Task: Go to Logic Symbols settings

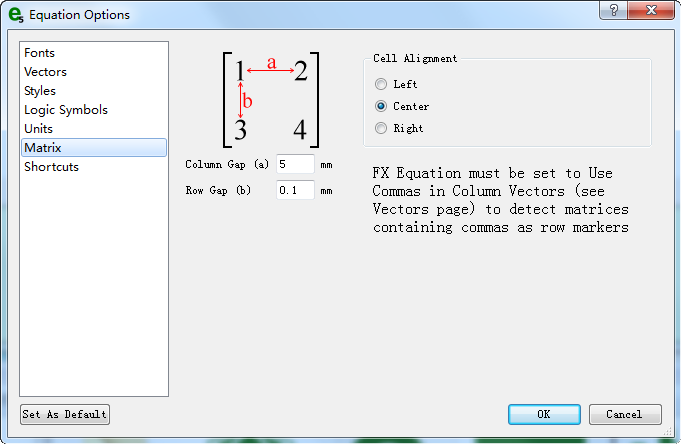Action: point(66,110)
